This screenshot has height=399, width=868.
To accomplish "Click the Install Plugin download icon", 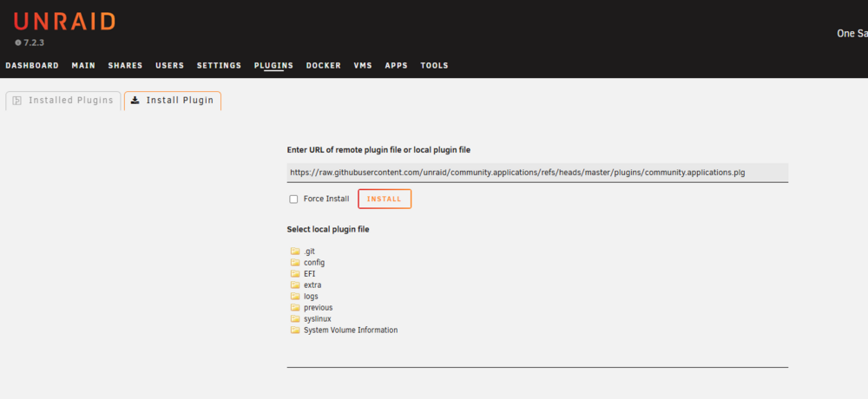I will (x=135, y=100).
